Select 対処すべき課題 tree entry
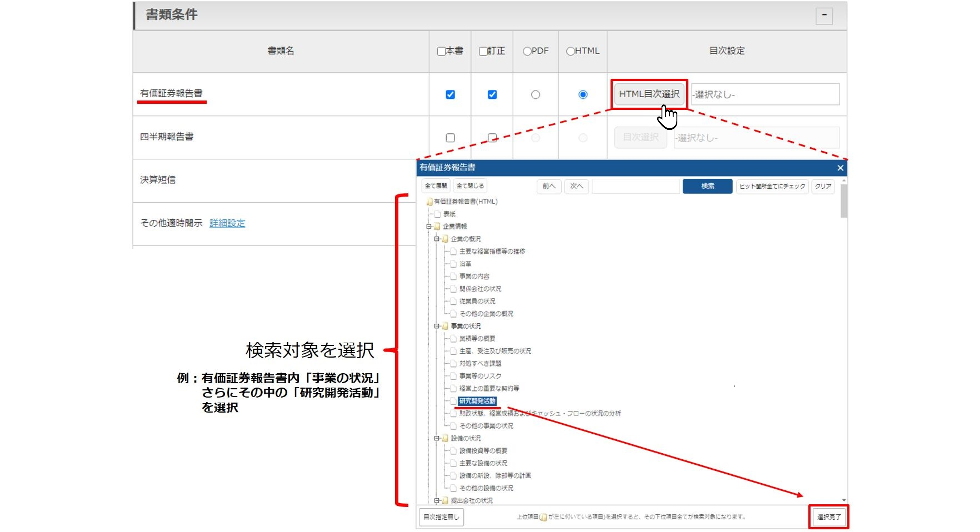Screen dimensions: 980x532 pos(480,364)
